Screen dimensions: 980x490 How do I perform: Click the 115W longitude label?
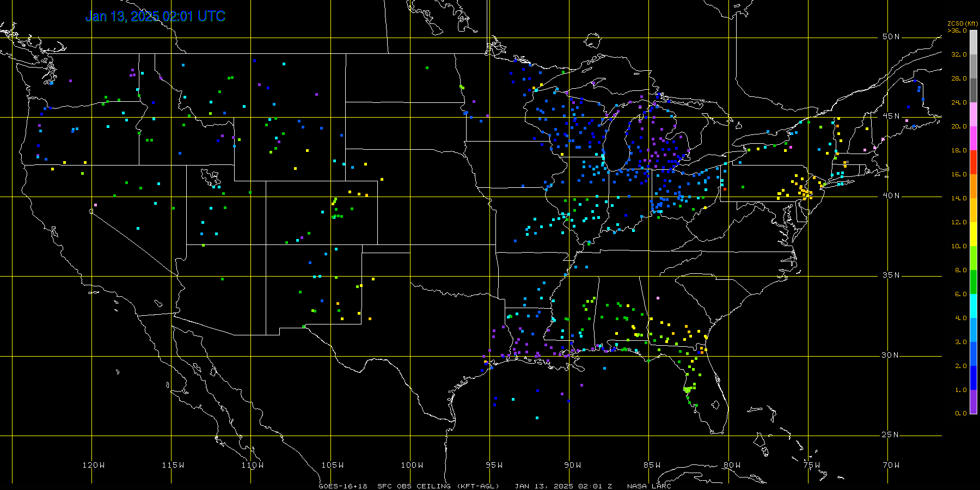[173, 465]
